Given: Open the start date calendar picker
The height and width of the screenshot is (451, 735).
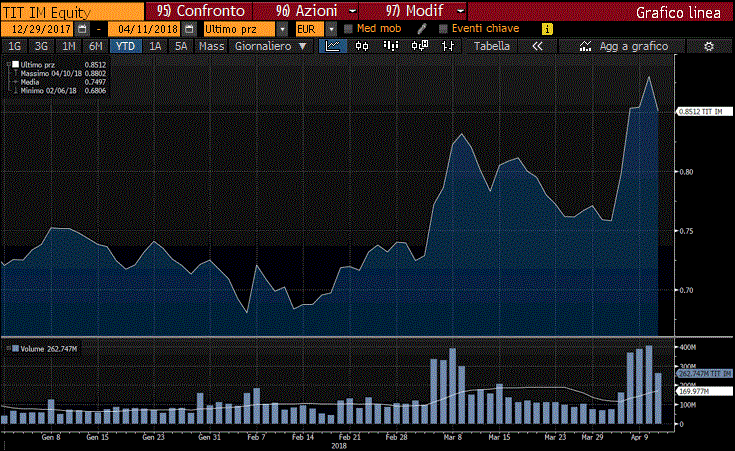Looking at the screenshot, I should pyautogui.click(x=82, y=29).
